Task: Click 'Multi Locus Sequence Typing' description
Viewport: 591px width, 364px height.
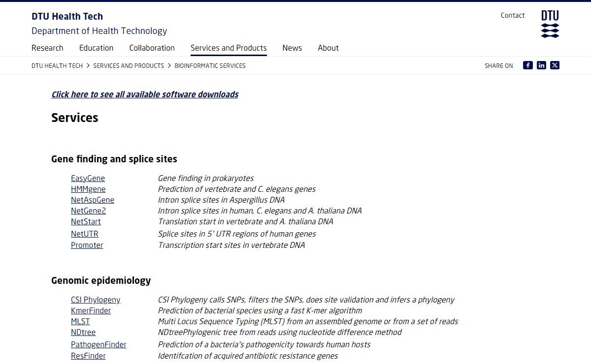Action: 308,321
